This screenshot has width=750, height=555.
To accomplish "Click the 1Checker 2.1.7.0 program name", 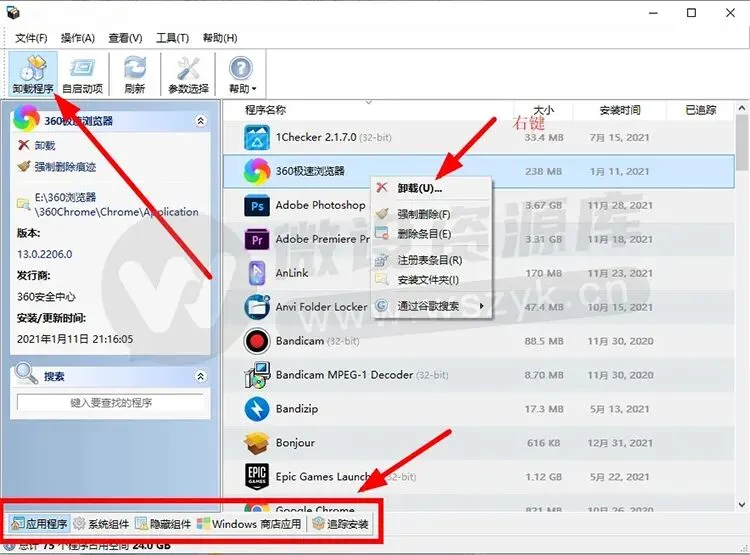I will point(316,137).
